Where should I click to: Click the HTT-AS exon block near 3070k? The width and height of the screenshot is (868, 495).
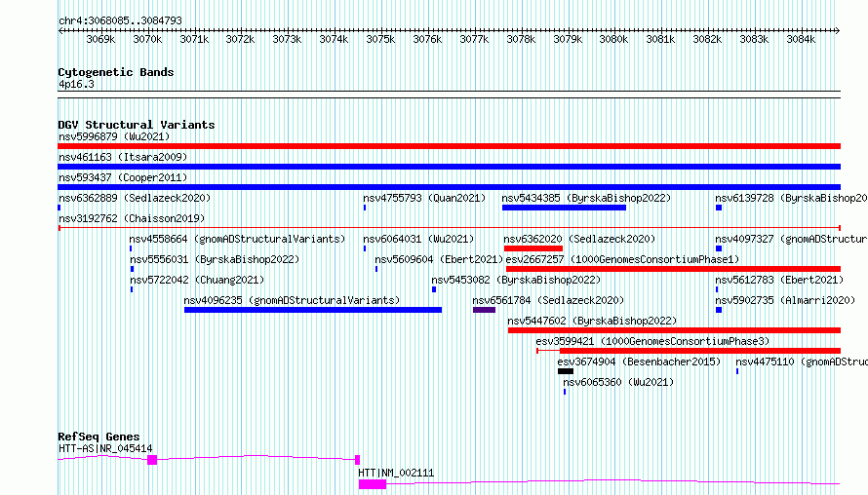tap(152, 460)
